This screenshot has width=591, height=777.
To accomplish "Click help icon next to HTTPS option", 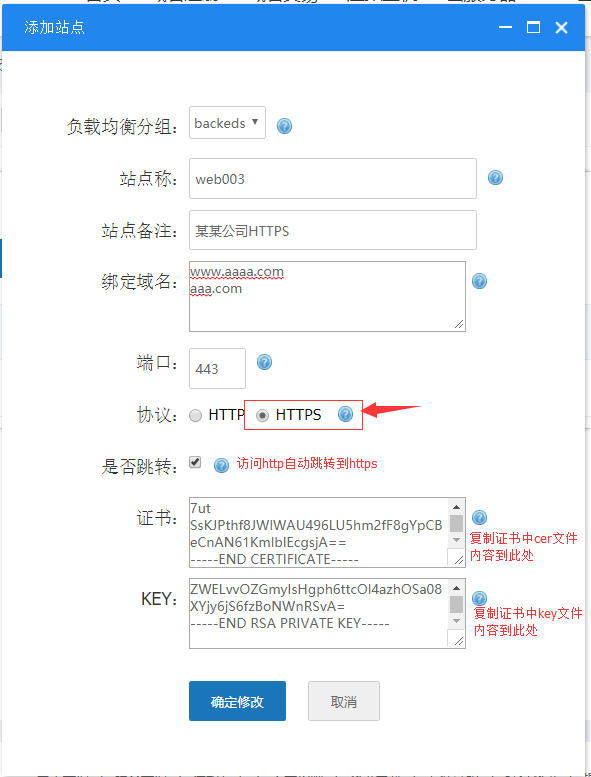I will tap(345, 414).
